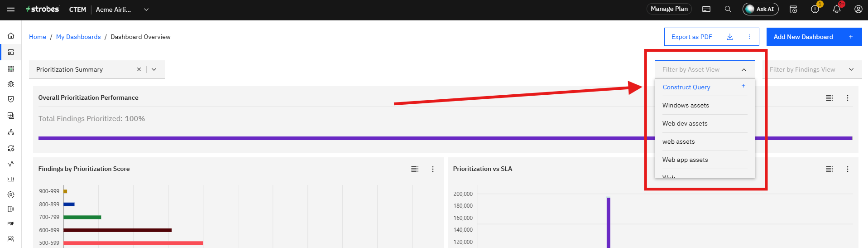Select lowercase web assets option
Screen dimensions: 868x248
[705, 141]
